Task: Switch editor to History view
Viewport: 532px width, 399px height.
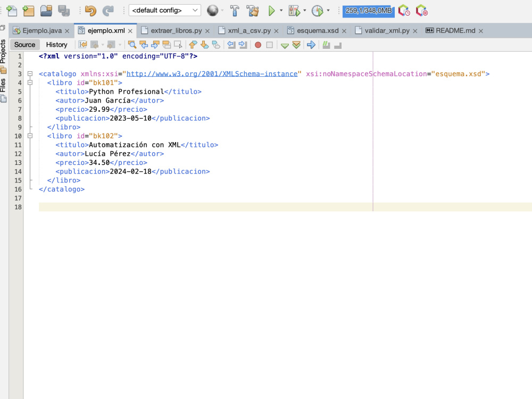Action: click(57, 45)
